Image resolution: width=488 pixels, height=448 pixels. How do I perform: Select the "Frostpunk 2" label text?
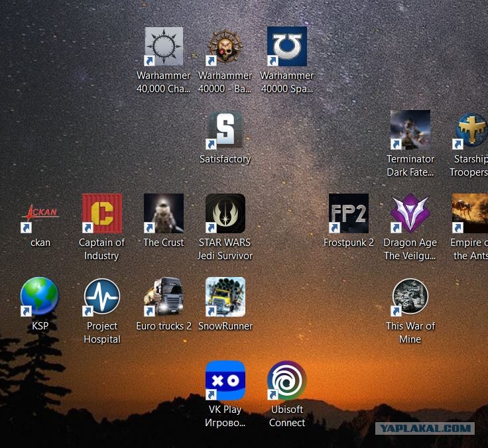click(x=349, y=243)
